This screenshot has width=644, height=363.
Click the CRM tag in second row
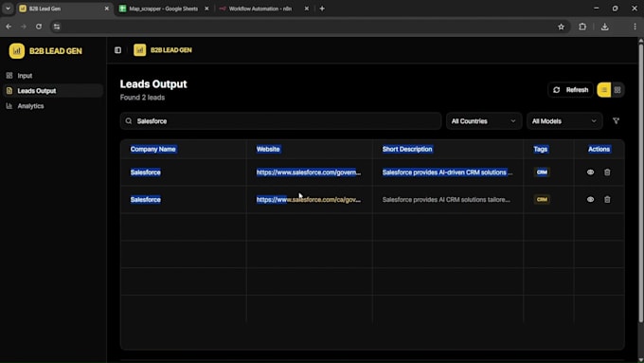pyautogui.click(x=542, y=199)
